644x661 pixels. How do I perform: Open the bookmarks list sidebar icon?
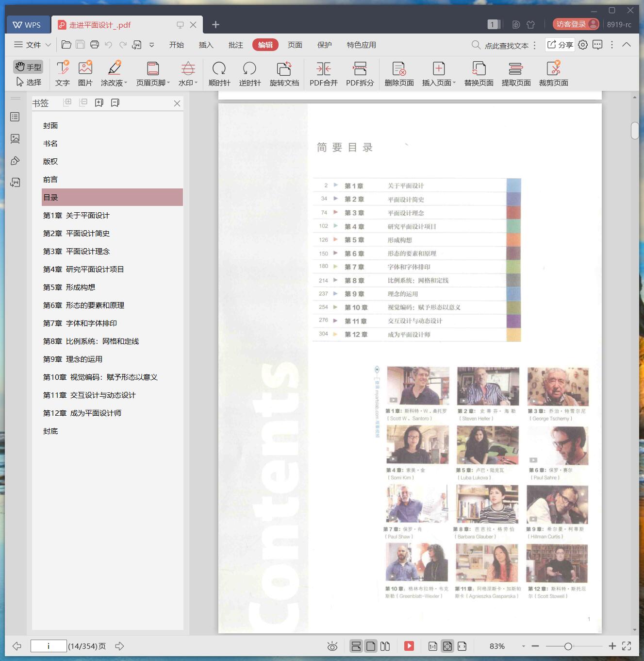click(x=15, y=117)
